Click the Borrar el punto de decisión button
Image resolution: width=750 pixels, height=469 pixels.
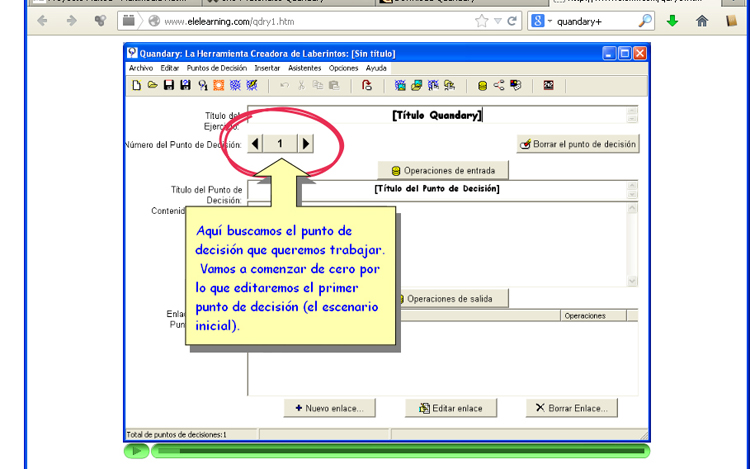(578, 144)
